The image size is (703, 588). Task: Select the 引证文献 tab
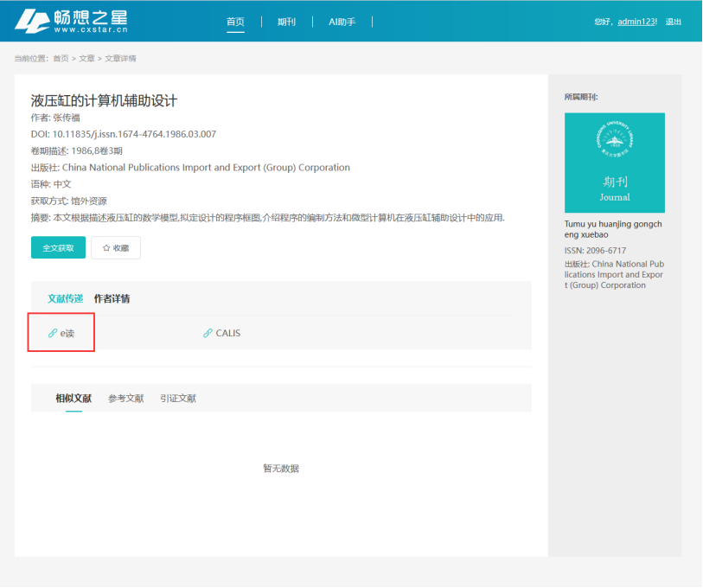[x=177, y=399]
